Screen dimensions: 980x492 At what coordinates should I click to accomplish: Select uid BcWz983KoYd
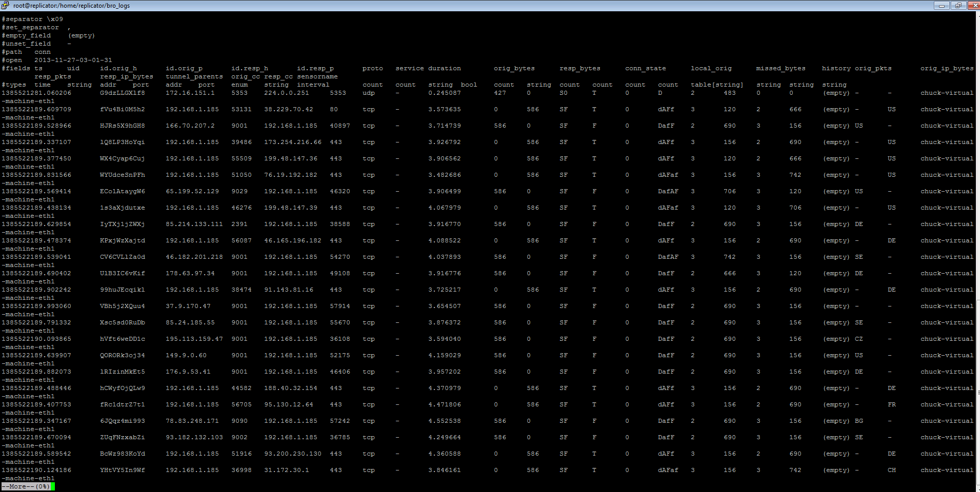point(123,454)
